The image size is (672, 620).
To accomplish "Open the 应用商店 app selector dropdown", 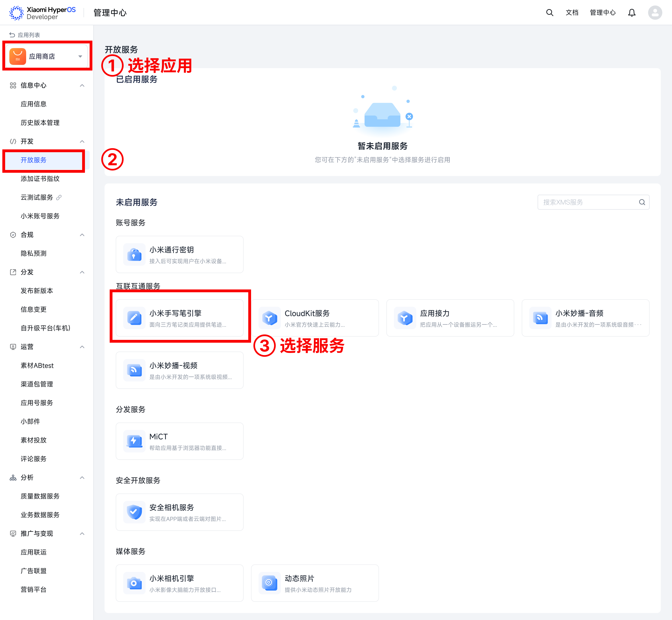I will (47, 56).
